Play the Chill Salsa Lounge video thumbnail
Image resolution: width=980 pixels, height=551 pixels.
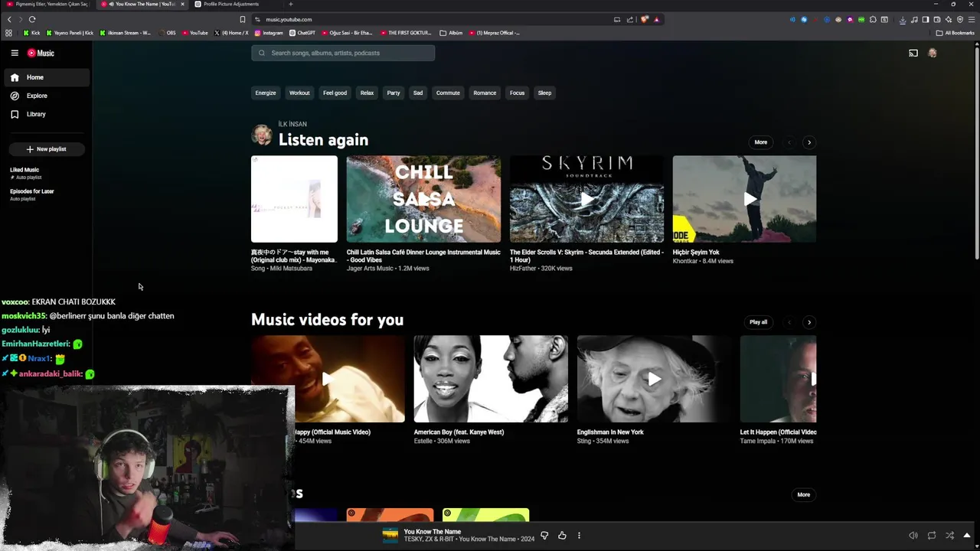coord(423,199)
